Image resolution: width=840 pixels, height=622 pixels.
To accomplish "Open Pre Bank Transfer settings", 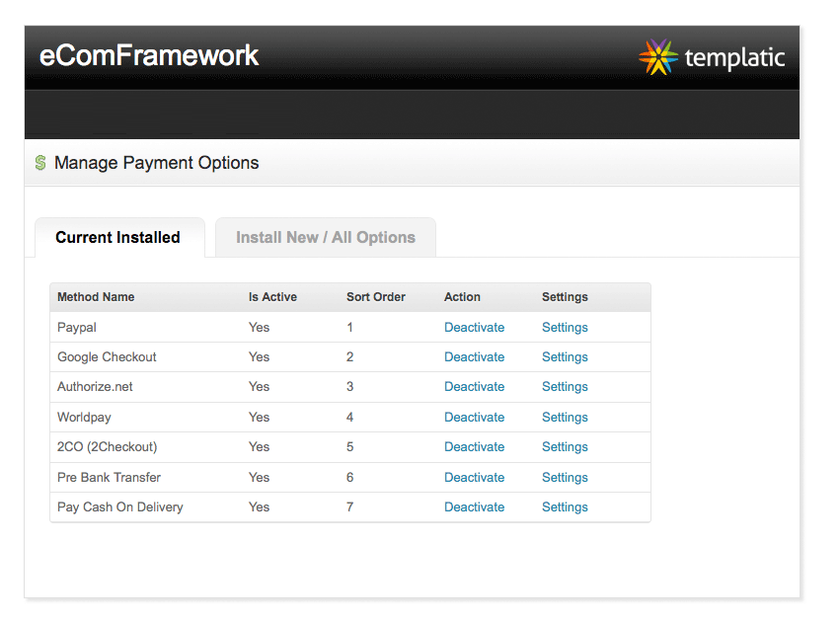I will 565,478.
